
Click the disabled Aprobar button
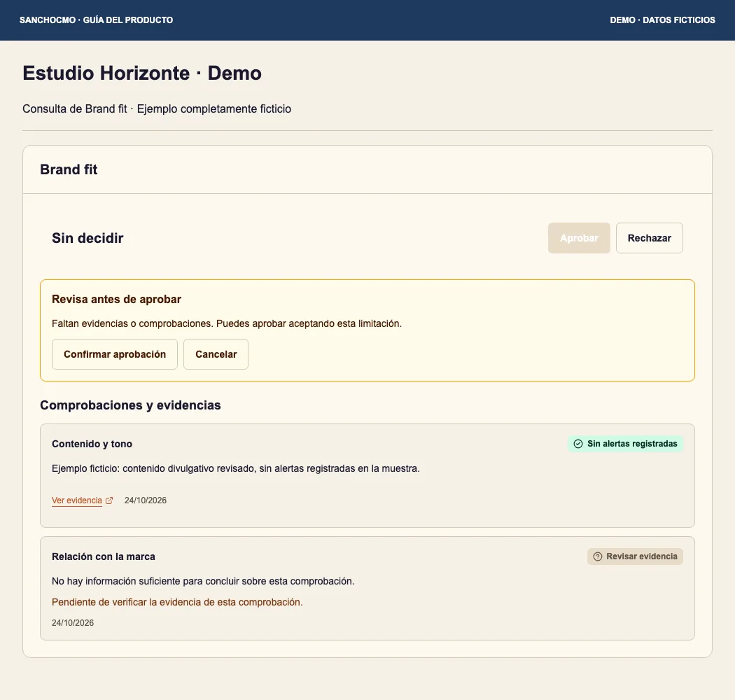pos(579,238)
